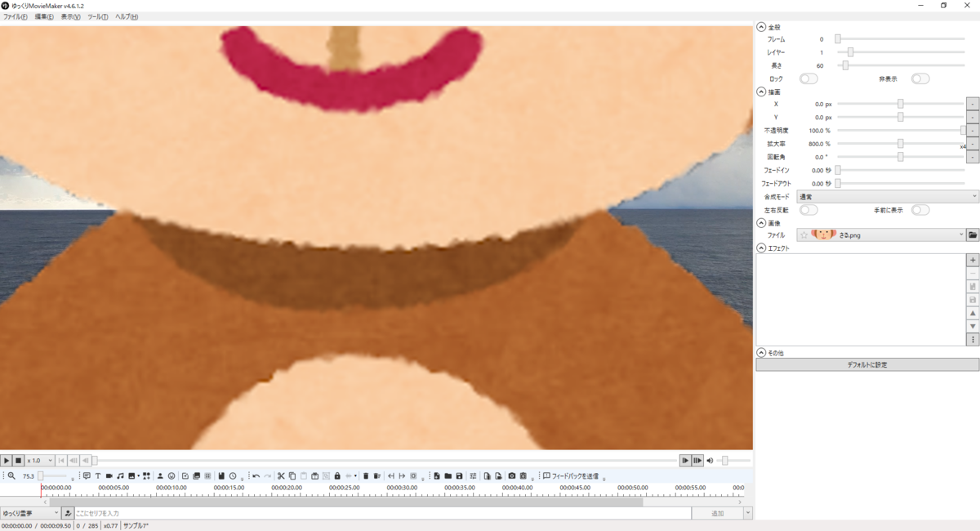Open the 表示 menu
980x531 pixels.
pos(70,16)
